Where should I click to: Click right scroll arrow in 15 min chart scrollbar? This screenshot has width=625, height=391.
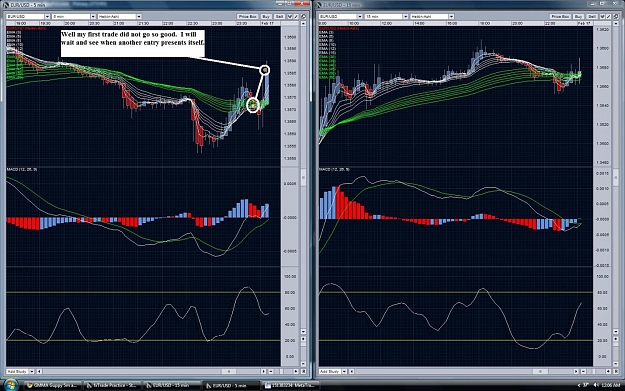pyautogui.click(x=576, y=371)
